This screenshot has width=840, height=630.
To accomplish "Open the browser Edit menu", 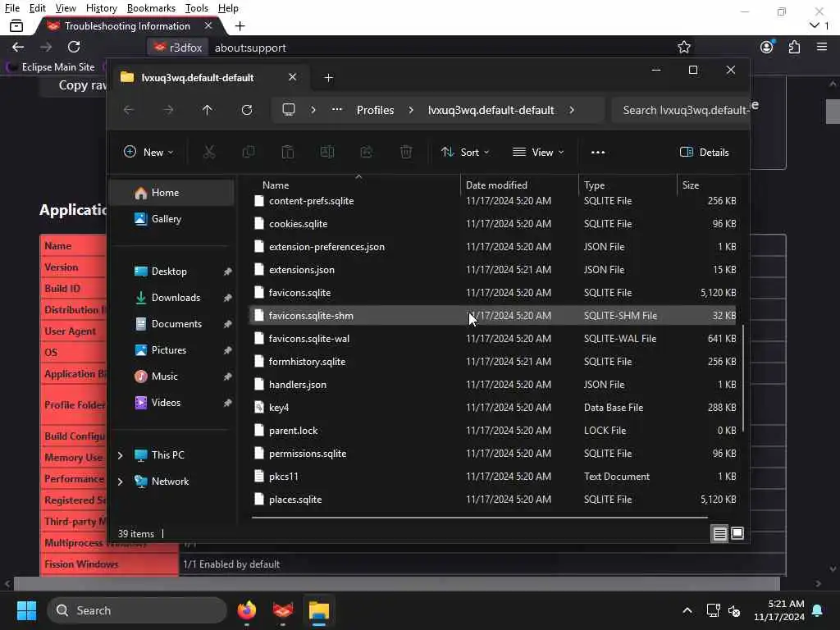I will [37, 8].
